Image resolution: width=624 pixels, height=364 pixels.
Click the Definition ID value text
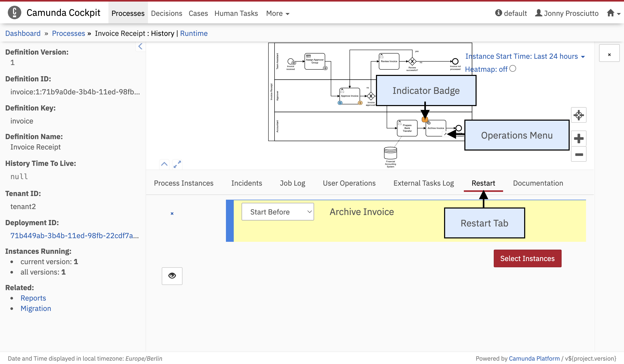coord(75,92)
